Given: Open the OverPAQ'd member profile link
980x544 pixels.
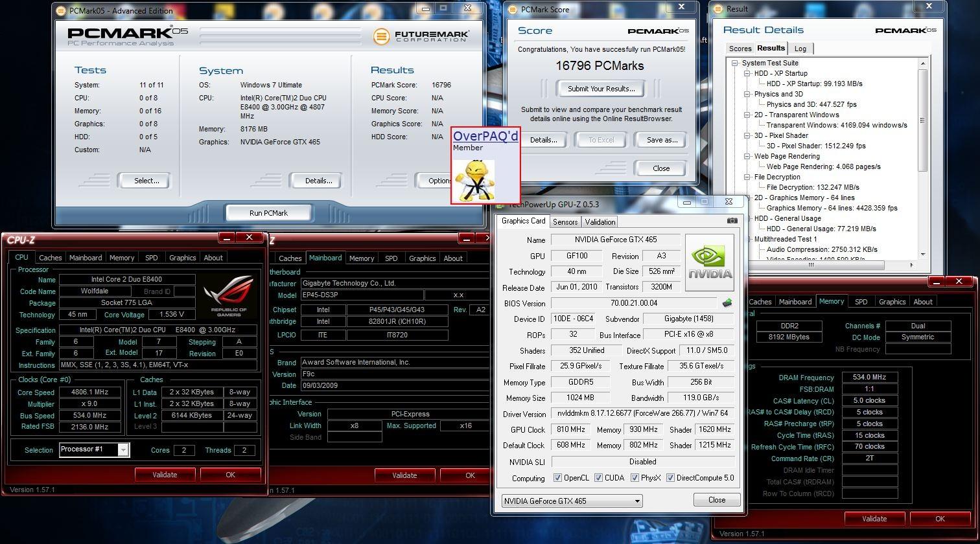Looking at the screenshot, I should (485, 136).
